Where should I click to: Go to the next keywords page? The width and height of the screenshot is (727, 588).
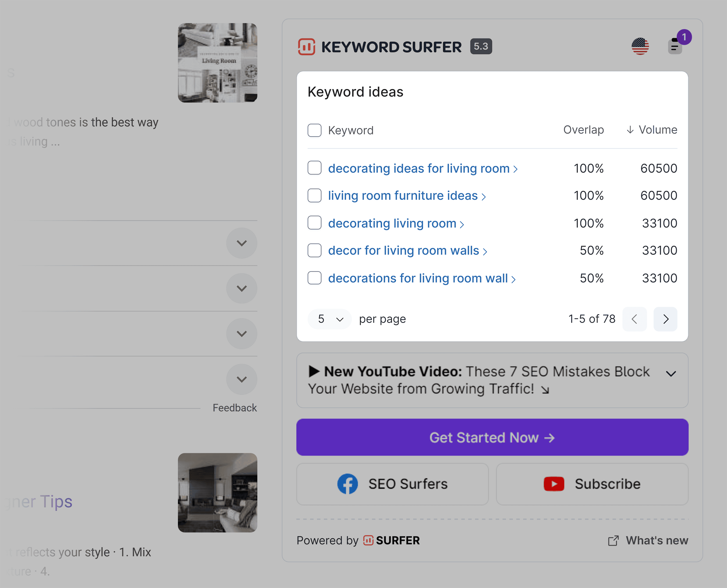click(x=665, y=319)
